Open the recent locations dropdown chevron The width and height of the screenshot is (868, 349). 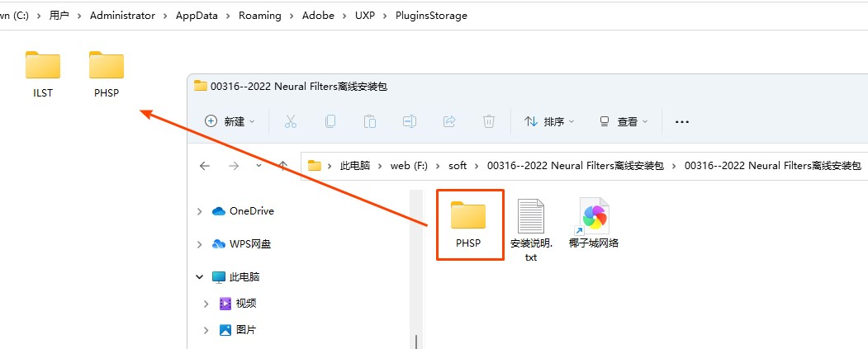[259, 165]
